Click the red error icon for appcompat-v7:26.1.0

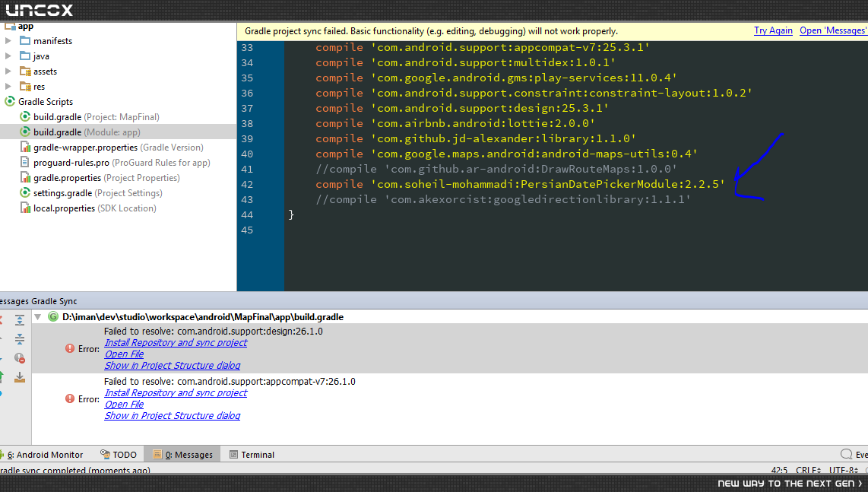click(x=70, y=398)
